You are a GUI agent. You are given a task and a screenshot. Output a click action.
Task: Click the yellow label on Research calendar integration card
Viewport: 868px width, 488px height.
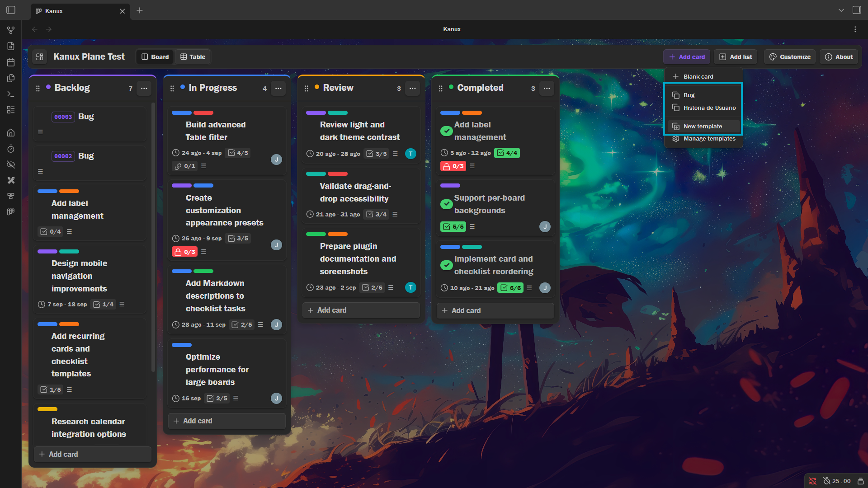tap(47, 409)
